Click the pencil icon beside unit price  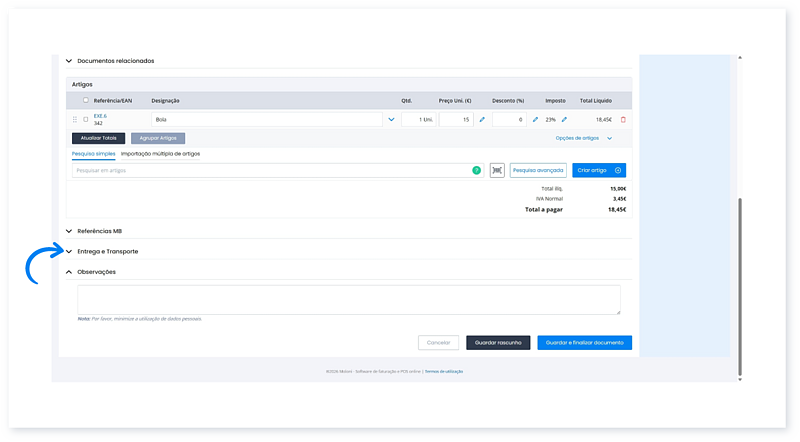[482, 120]
